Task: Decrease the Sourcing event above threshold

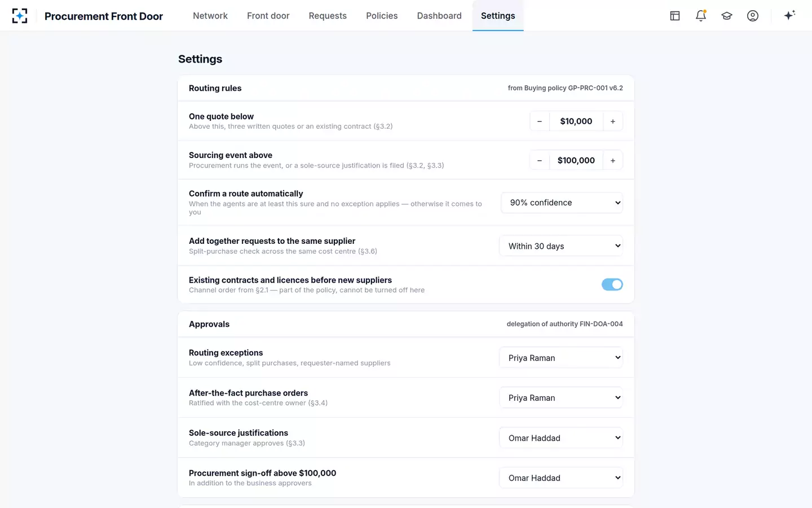Action: pos(540,160)
